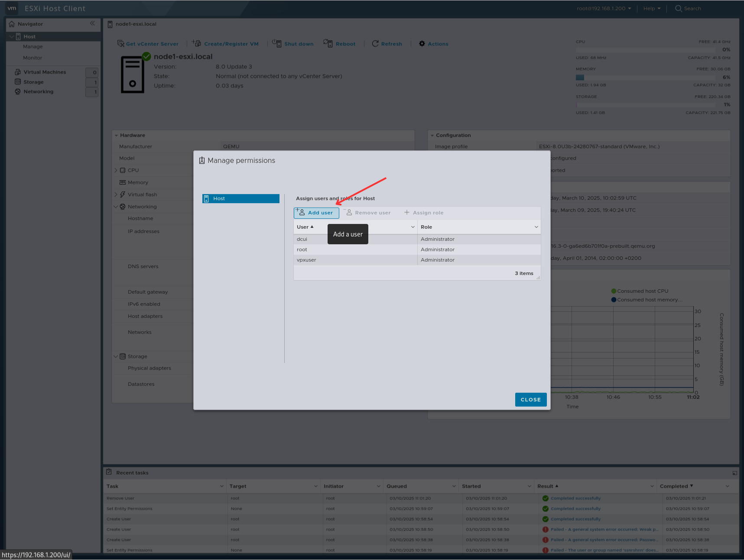Close the Manage permissions dialog
Image resolution: width=744 pixels, height=560 pixels.
[530, 399]
